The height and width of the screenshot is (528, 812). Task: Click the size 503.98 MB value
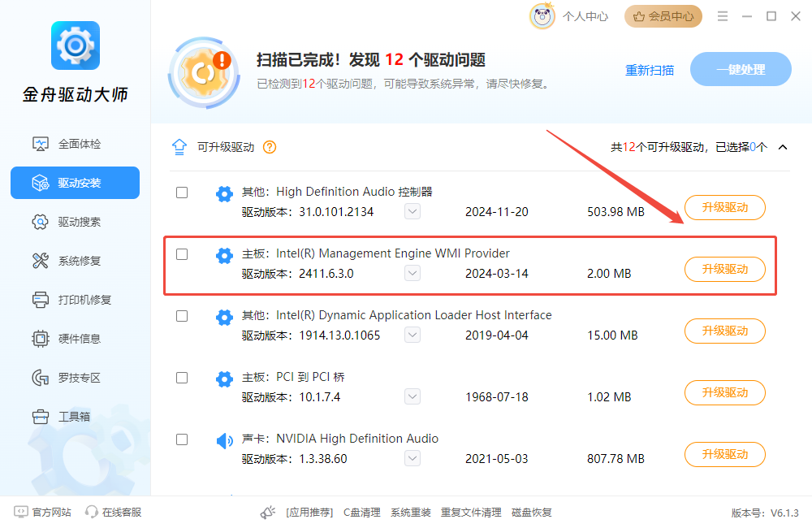tap(615, 212)
